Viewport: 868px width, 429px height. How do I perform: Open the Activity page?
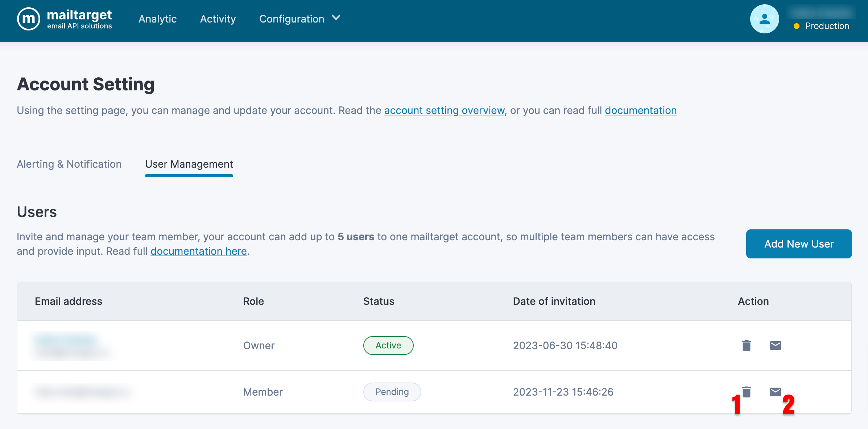[x=218, y=19]
